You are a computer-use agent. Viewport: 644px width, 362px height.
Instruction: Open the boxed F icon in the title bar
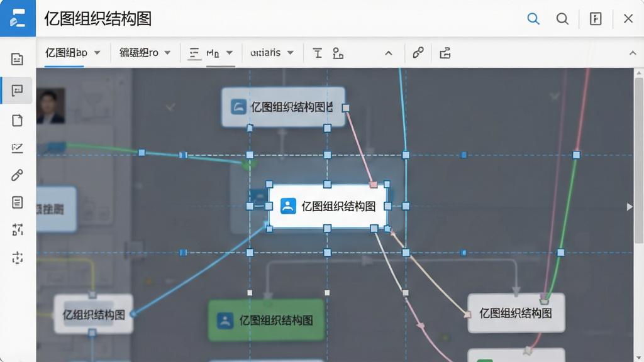tap(596, 18)
